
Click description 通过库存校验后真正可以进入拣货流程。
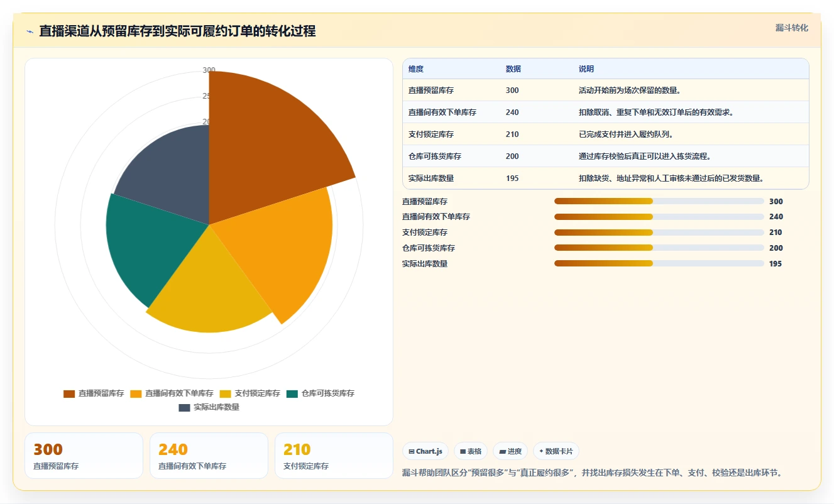(645, 156)
